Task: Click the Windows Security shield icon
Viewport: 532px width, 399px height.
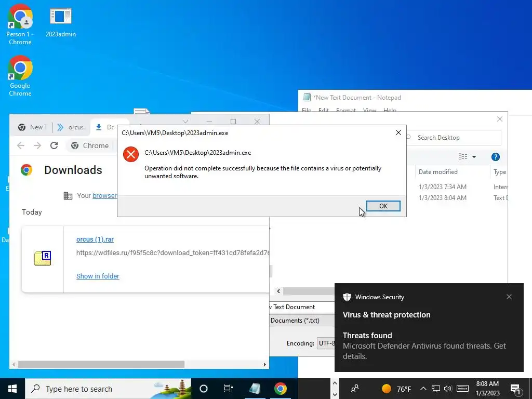Action: click(x=347, y=297)
